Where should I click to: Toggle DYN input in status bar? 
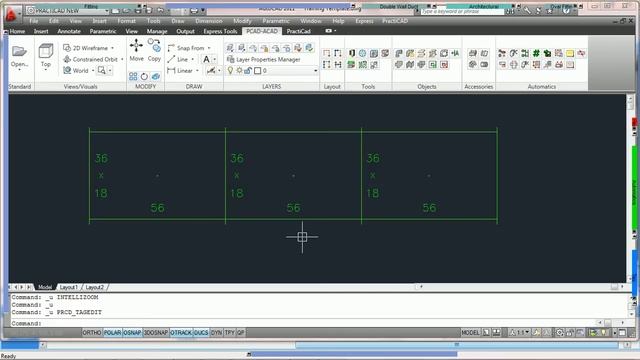pyautogui.click(x=216, y=333)
